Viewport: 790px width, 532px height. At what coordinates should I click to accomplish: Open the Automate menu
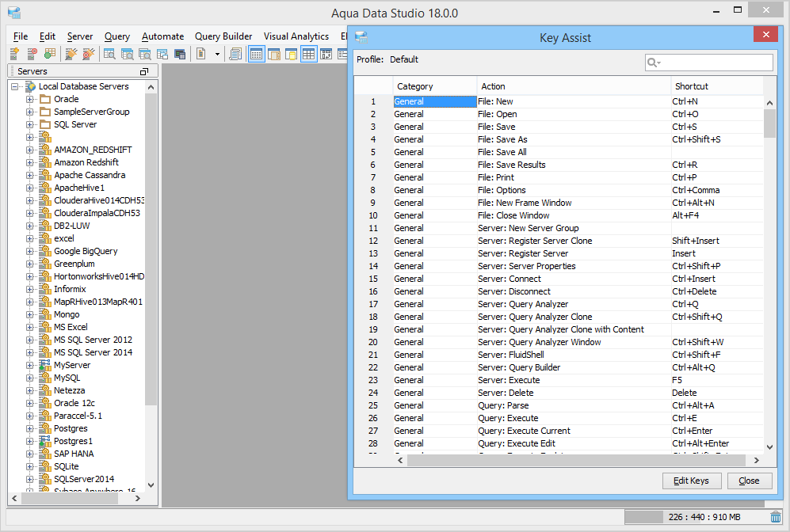162,36
